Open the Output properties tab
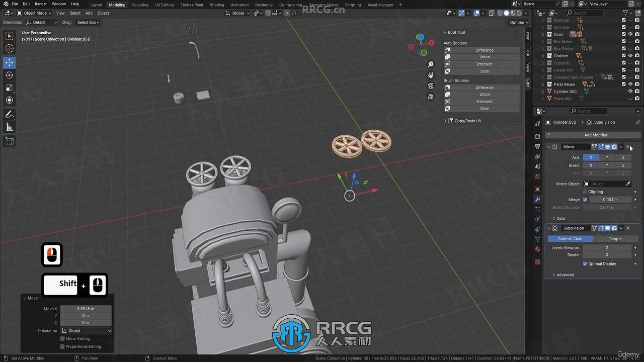This screenshot has width=644, height=362. point(537,146)
